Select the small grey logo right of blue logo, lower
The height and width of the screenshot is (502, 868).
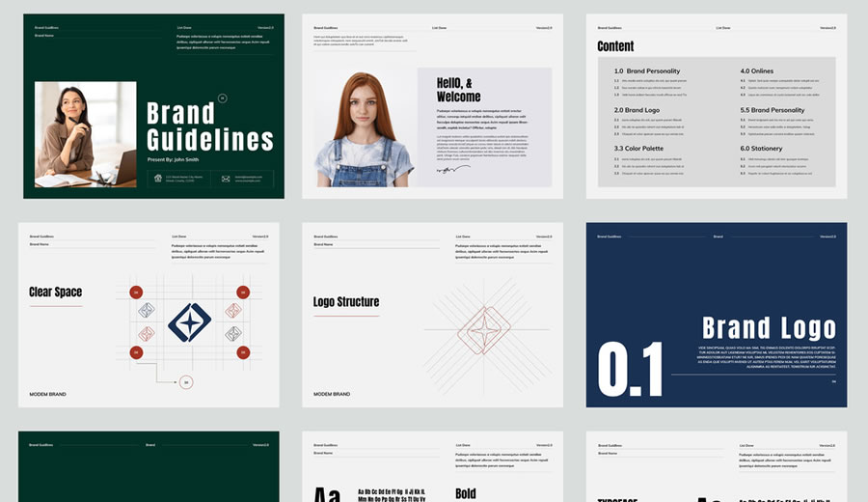click(233, 334)
